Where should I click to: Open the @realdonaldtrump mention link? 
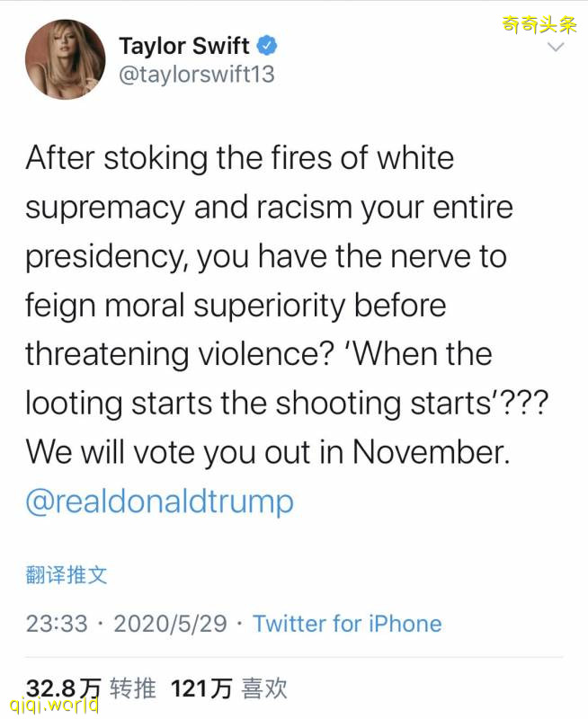(x=159, y=501)
